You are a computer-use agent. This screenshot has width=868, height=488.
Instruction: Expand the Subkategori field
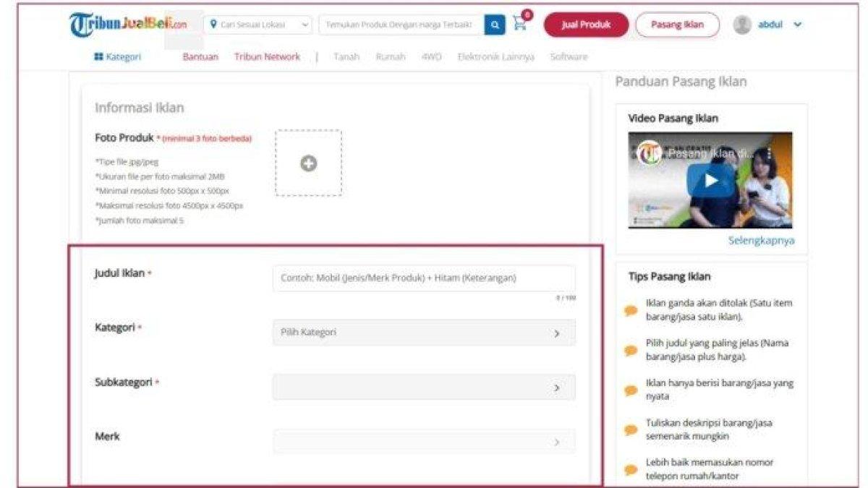click(x=423, y=385)
